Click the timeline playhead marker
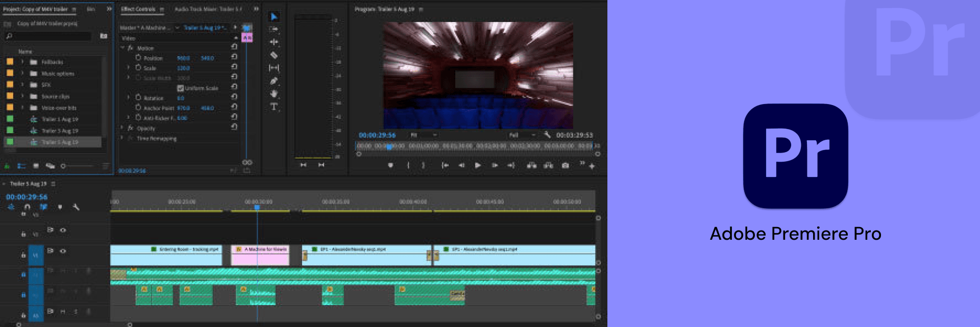This screenshot has height=327, width=980. (257, 208)
